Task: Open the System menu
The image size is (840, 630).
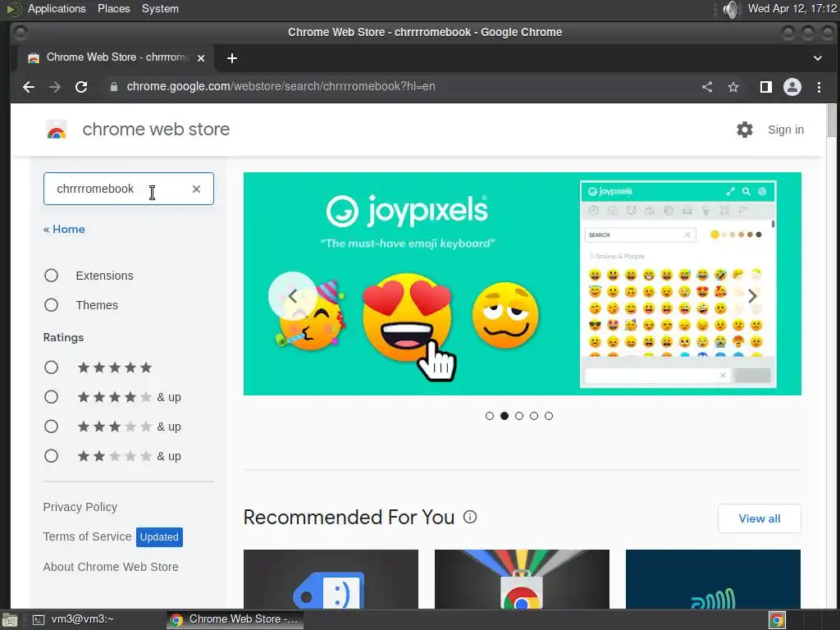Action: (160, 9)
